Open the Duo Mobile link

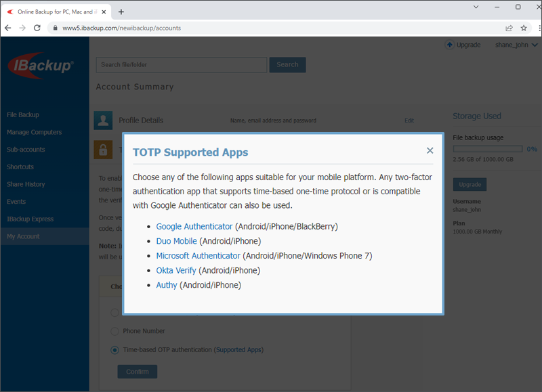(x=176, y=241)
